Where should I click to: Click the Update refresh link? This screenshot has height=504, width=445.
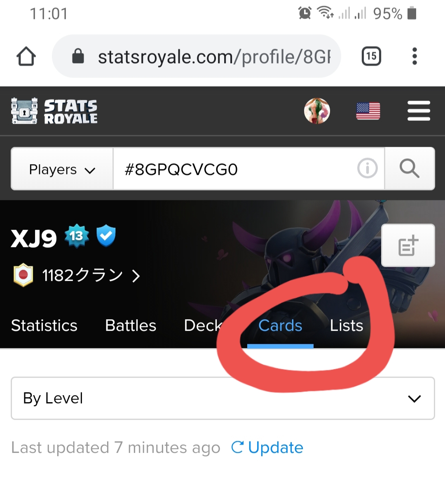pyautogui.click(x=267, y=447)
